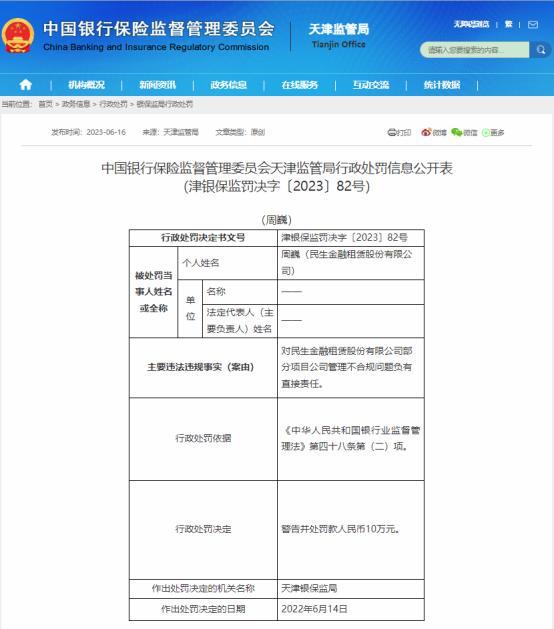Click the 无障碍浏览 accessibility link
This screenshot has height=629, width=554.
click(x=471, y=24)
